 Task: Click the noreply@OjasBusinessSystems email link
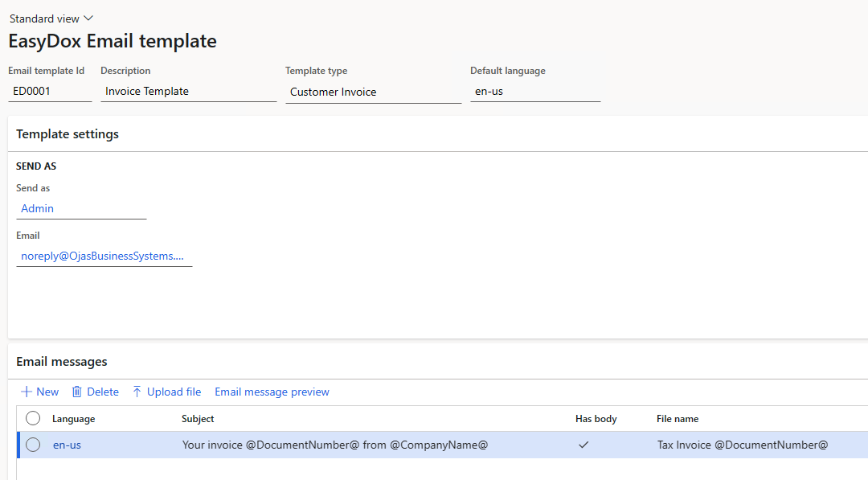tap(104, 256)
